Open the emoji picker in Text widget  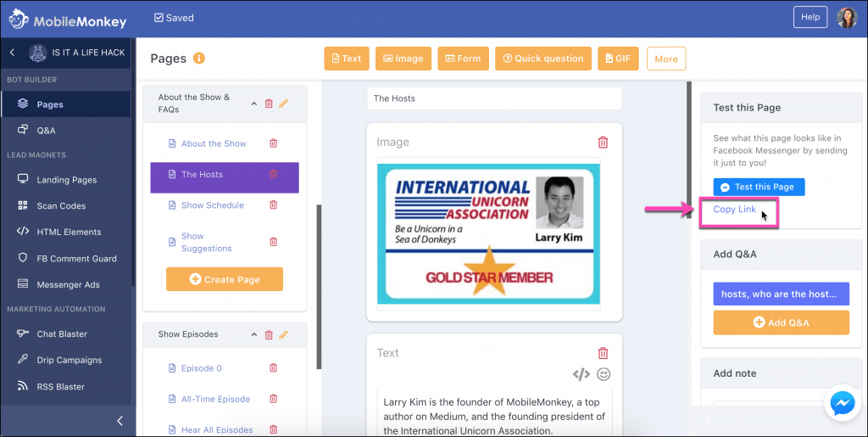(x=604, y=374)
